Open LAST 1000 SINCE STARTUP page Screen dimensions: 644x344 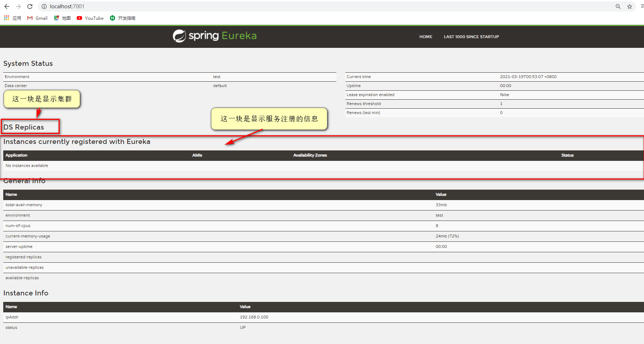pyautogui.click(x=471, y=37)
